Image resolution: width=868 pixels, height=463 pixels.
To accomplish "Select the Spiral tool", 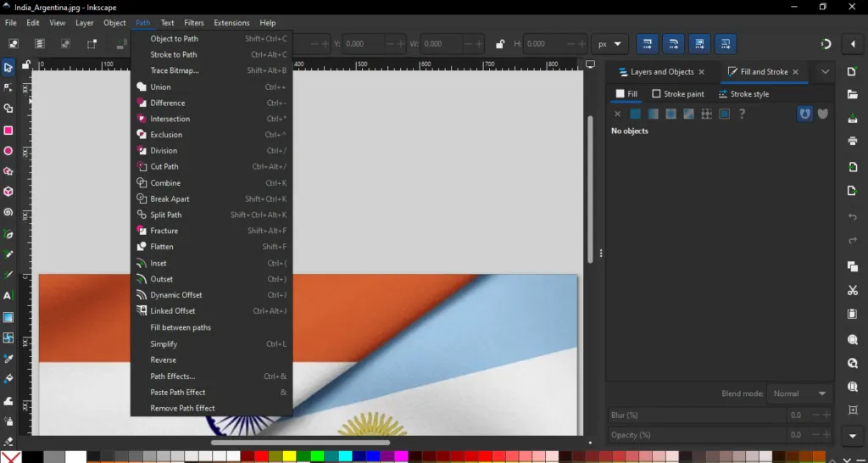I will (8, 212).
